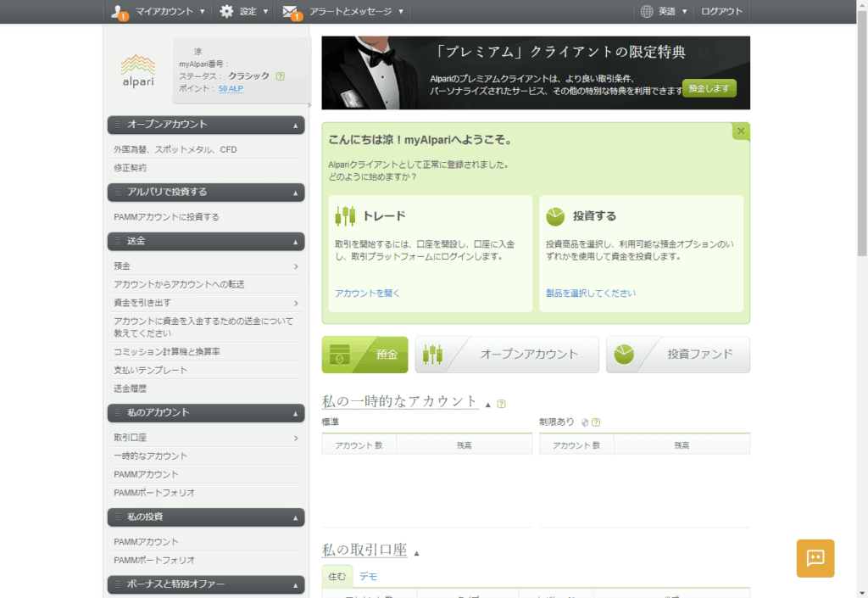This screenshot has height=598, width=868.
Task: Collapse the 私の一時的なアカウント section triangle
Action: (488, 405)
